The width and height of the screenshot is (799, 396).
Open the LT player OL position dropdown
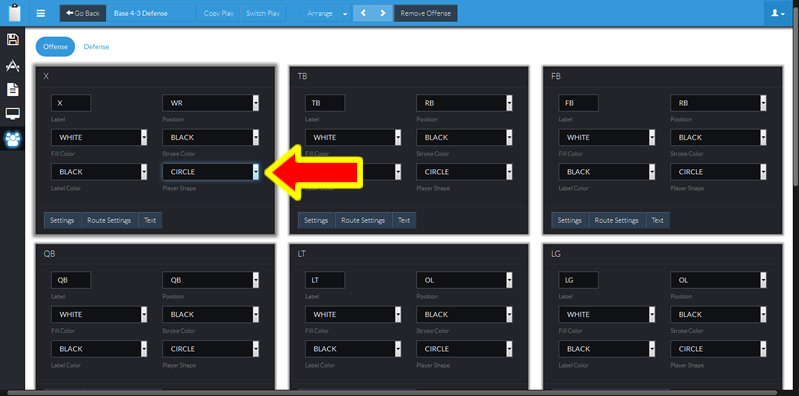pos(465,280)
